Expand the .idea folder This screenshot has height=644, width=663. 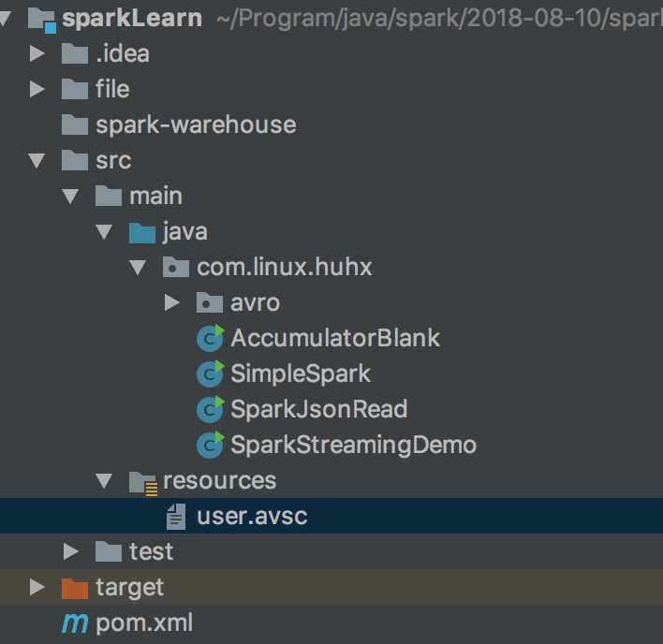tap(37, 53)
